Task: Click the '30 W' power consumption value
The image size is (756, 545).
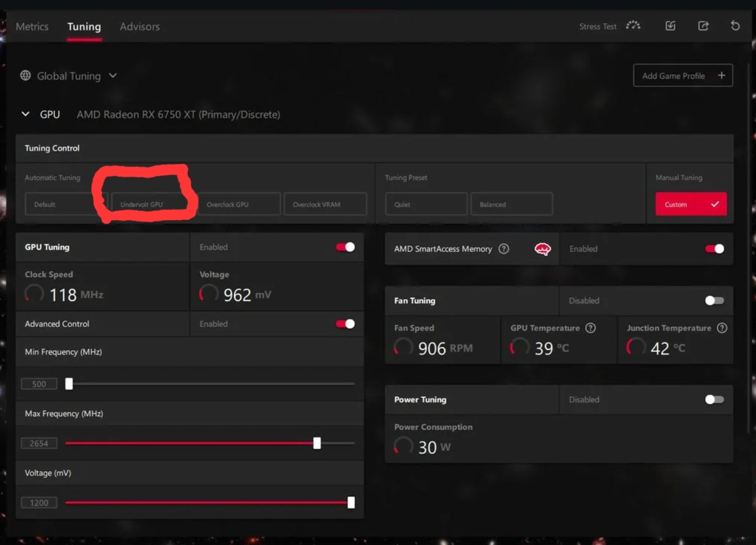Action: click(x=434, y=447)
